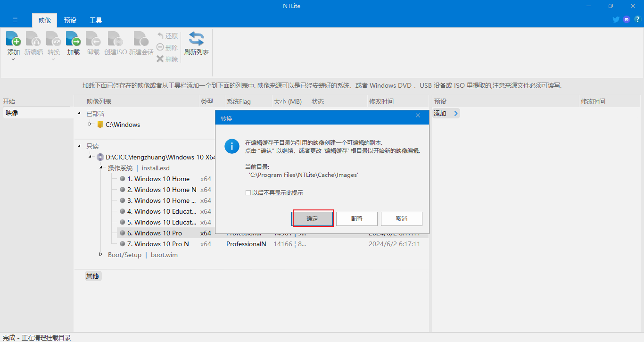Open the Twitter bird icon
This screenshot has width=644, height=342.
(x=616, y=19)
